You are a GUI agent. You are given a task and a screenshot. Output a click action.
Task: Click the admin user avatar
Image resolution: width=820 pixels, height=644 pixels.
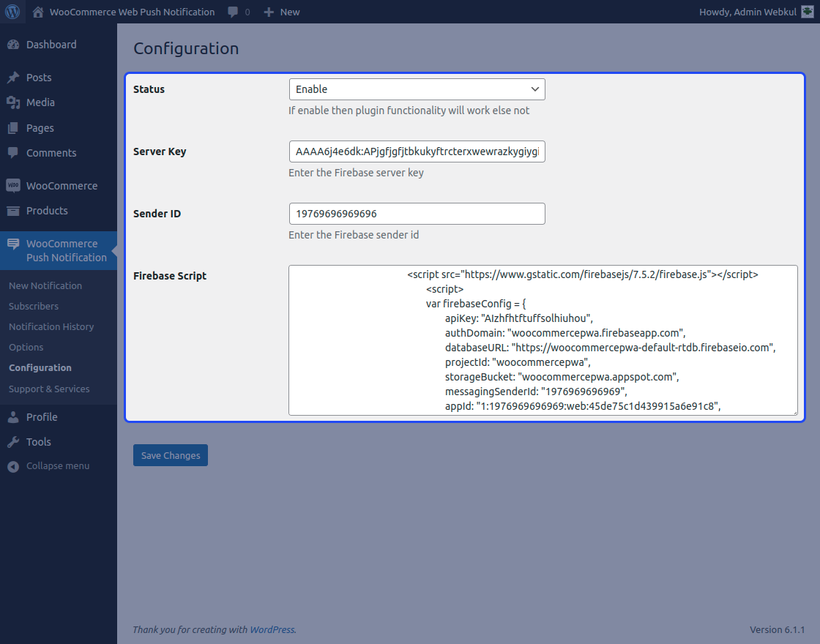(x=808, y=12)
